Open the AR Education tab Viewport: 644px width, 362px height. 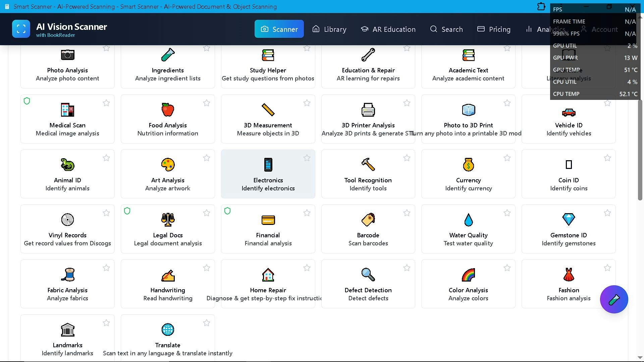(x=388, y=29)
